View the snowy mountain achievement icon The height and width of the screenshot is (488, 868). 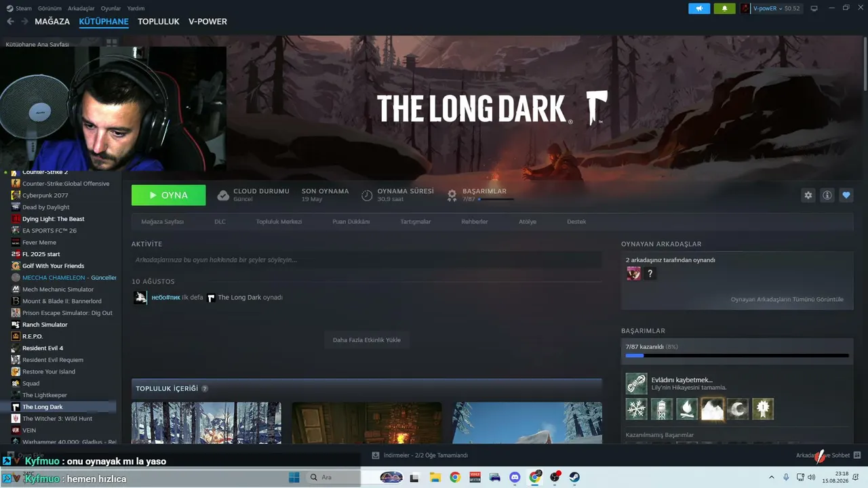[x=712, y=409]
